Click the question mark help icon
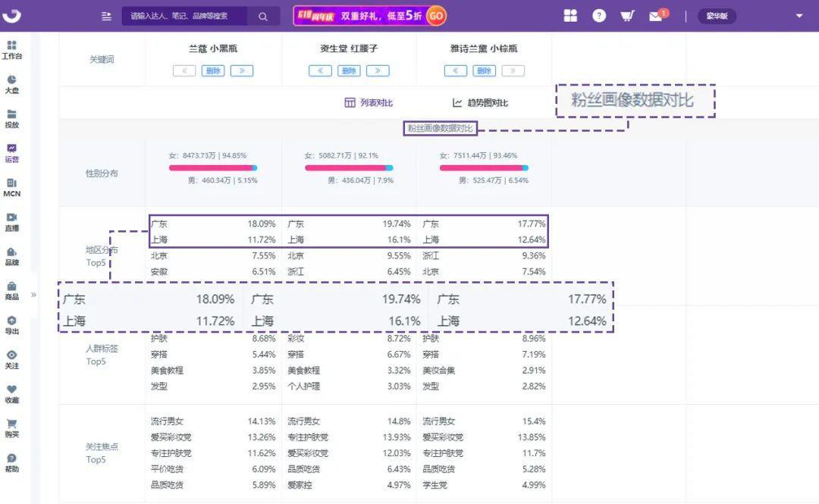819x504 pixels. pyautogui.click(x=599, y=15)
